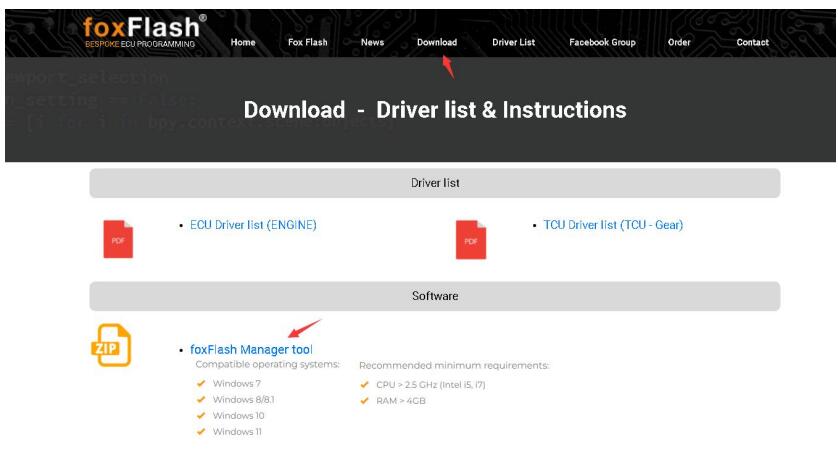Click the Download - Driver list & Instructions heading
Screen dimensions: 838x465
(434, 110)
